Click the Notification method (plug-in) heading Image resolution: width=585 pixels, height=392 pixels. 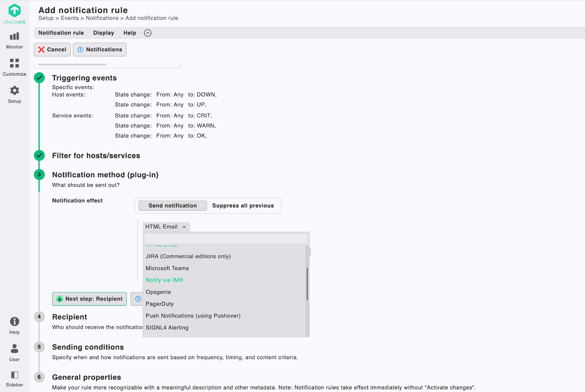click(x=105, y=175)
